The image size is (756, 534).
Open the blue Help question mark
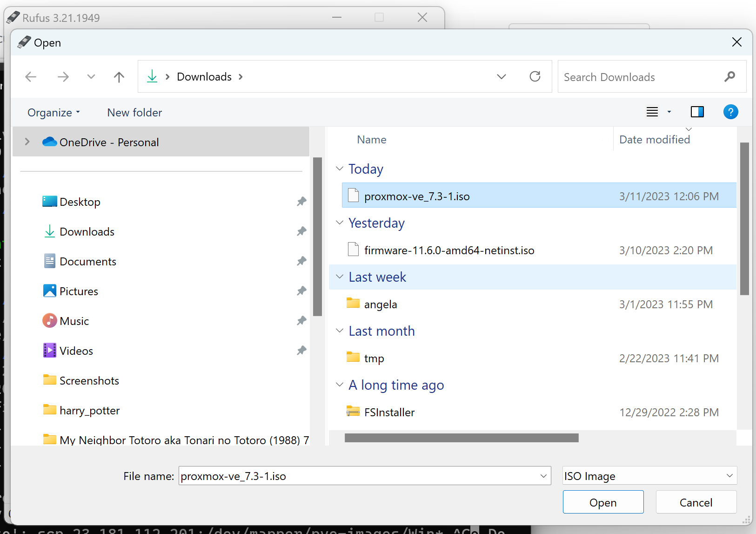click(730, 112)
